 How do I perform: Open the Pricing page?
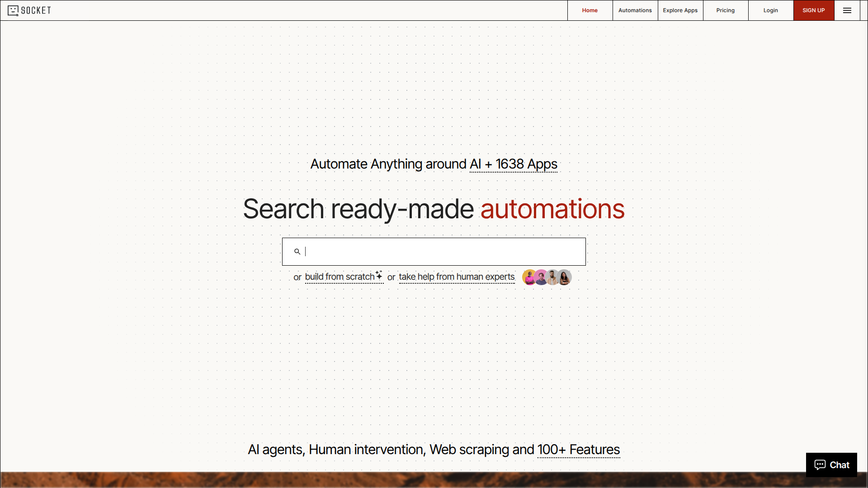tap(725, 10)
